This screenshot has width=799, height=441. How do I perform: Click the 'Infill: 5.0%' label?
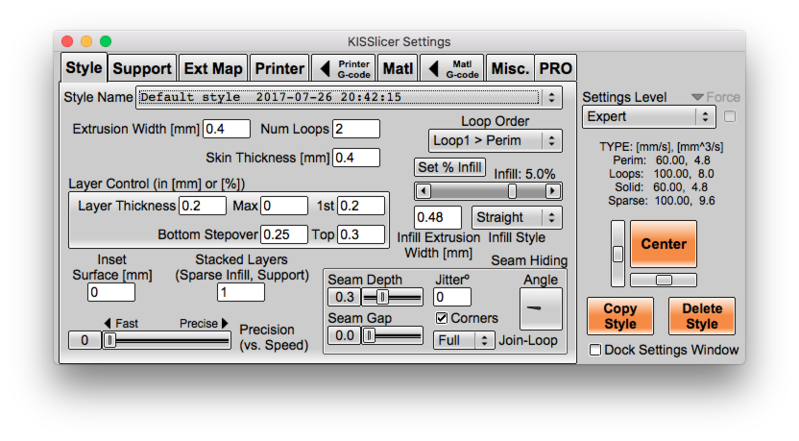point(524,174)
